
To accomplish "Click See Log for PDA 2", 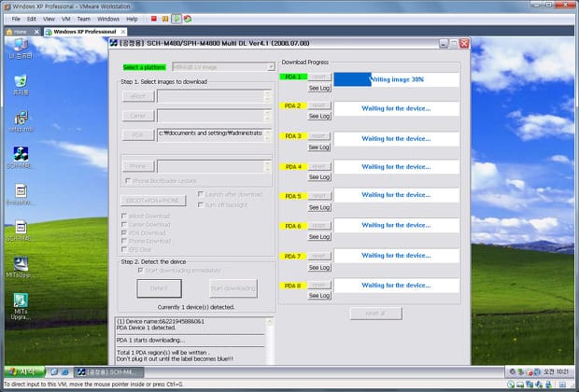I will point(319,117).
